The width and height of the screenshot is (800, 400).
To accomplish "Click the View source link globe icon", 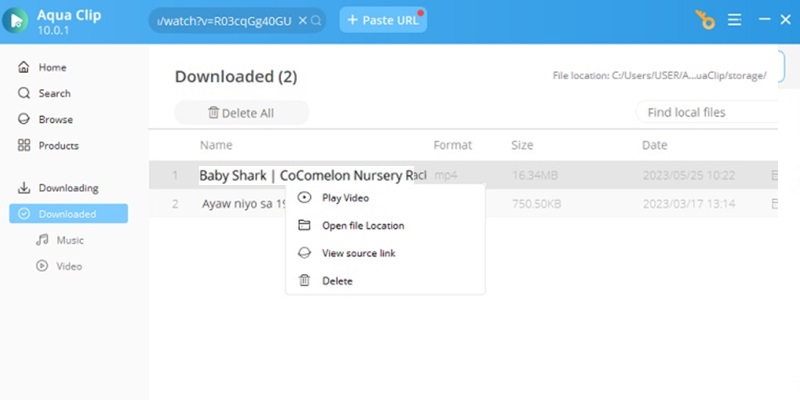I will pos(304,253).
